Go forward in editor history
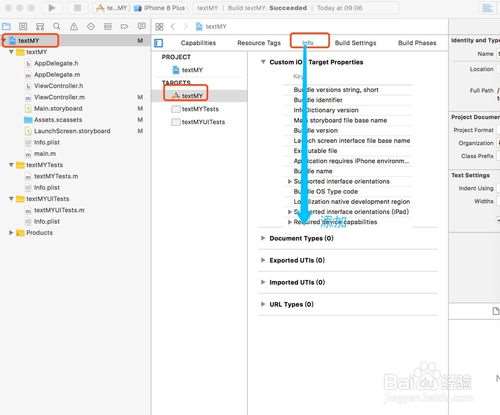This screenshot has height=415, width=500. click(186, 27)
